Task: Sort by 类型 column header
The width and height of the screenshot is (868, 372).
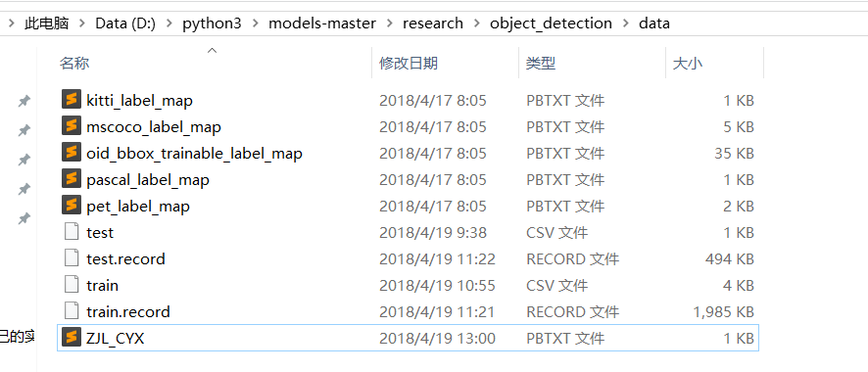Action: click(x=541, y=63)
